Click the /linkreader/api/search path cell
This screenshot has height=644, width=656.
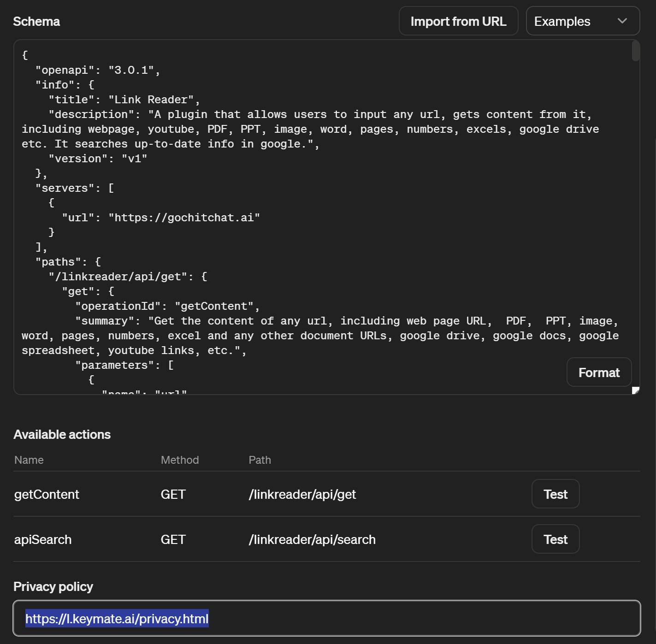coord(312,539)
